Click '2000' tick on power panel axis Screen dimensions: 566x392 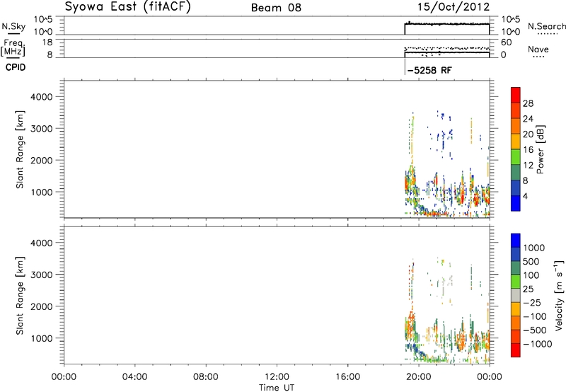coord(42,160)
